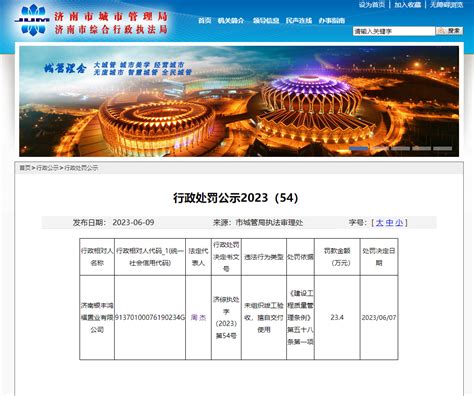Open the 首页 item in the navigation bar
The width and height of the screenshot is (474, 396).
pyautogui.click(x=205, y=21)
